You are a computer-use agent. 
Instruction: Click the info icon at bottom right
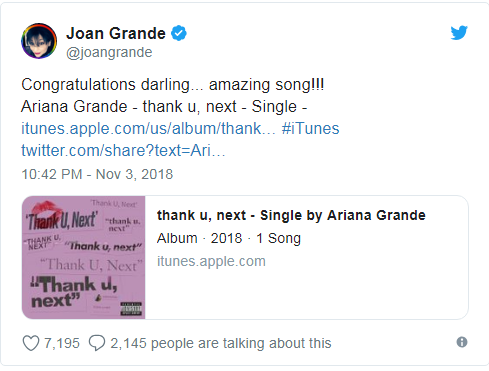(462, 342)
